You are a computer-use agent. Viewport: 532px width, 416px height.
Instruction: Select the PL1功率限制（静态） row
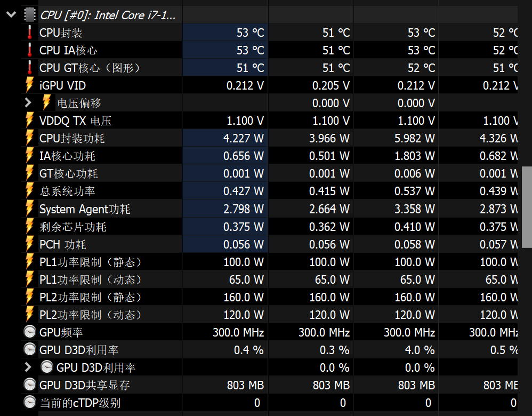[91, 262]
